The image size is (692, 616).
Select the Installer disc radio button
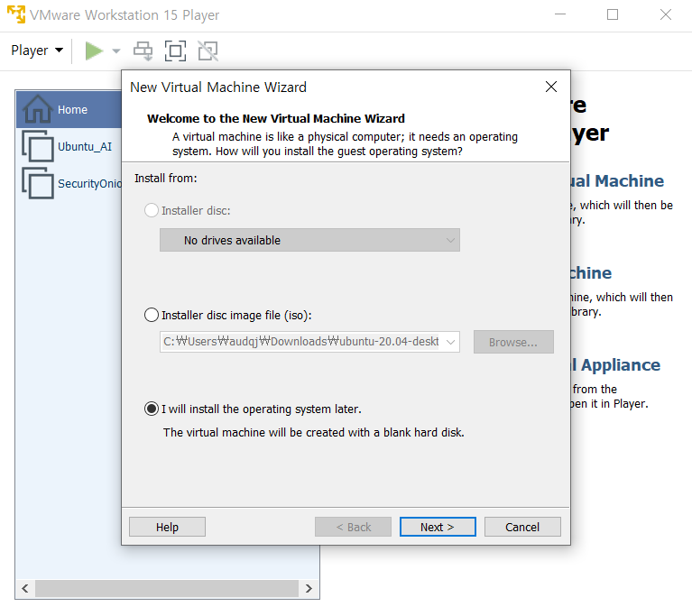(152, 210)
